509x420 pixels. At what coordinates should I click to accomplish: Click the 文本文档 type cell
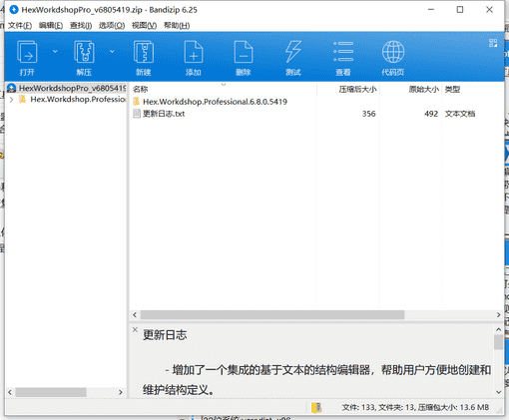[x=460, y=114]
